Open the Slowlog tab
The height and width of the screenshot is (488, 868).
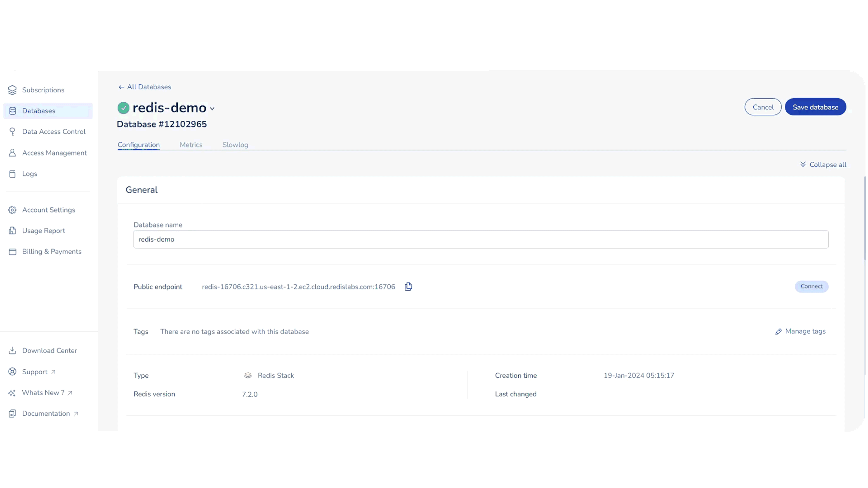point(235,145)
